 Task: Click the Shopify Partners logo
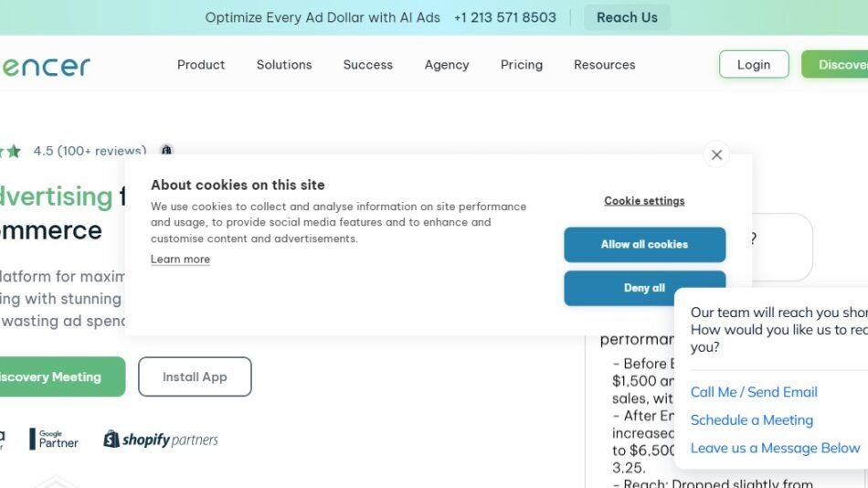(x=161, y=440)
